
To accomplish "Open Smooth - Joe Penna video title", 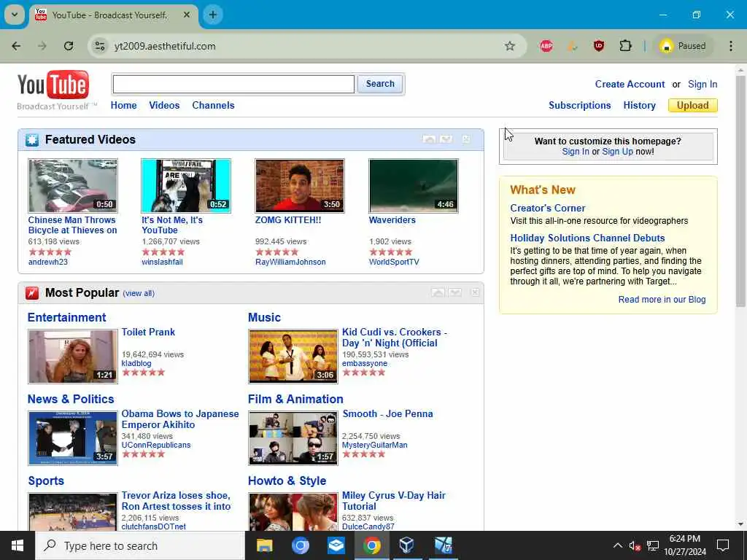I will (388, 414).
